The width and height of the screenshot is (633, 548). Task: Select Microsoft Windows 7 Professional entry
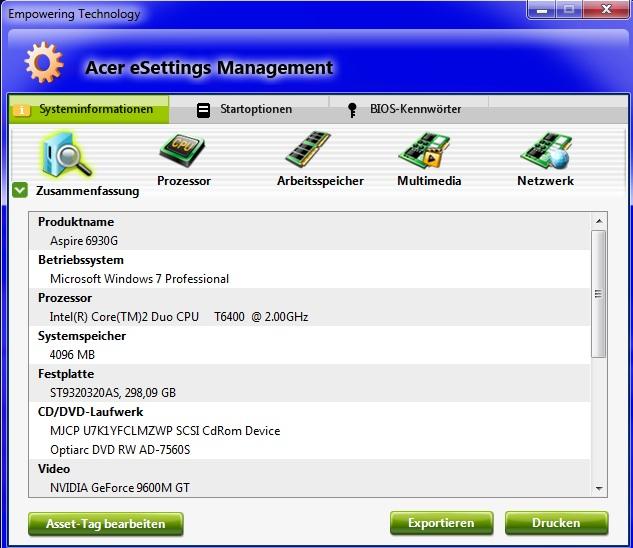click(139, 279)
